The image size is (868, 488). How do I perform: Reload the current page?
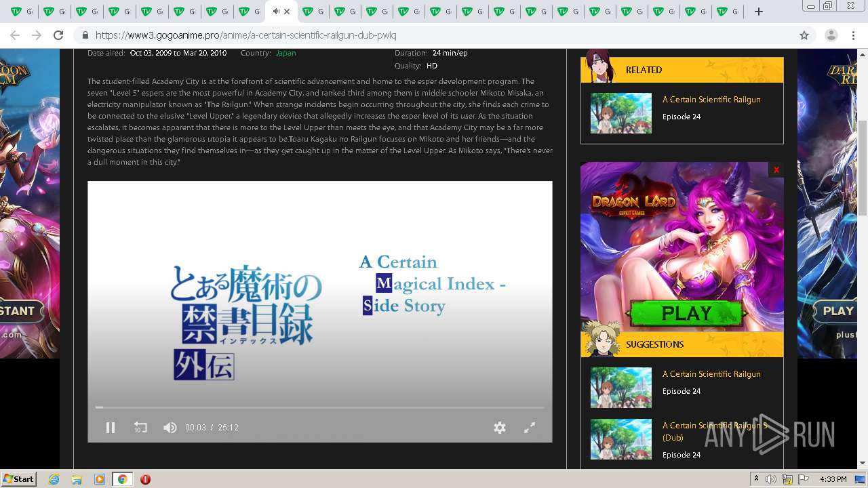click(58, 35)
